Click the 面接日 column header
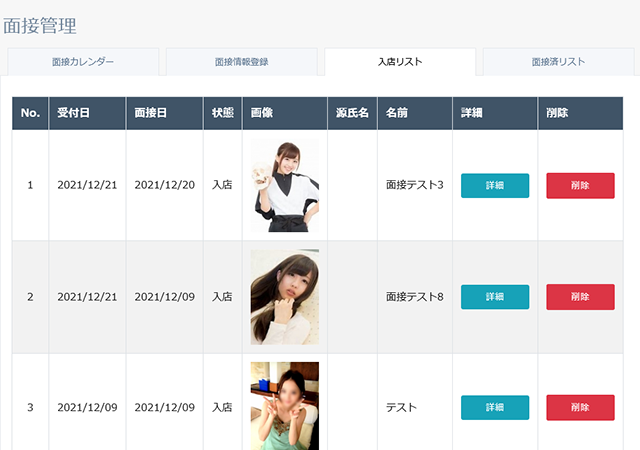Screen dimensions: 640x450 point(164,113)
